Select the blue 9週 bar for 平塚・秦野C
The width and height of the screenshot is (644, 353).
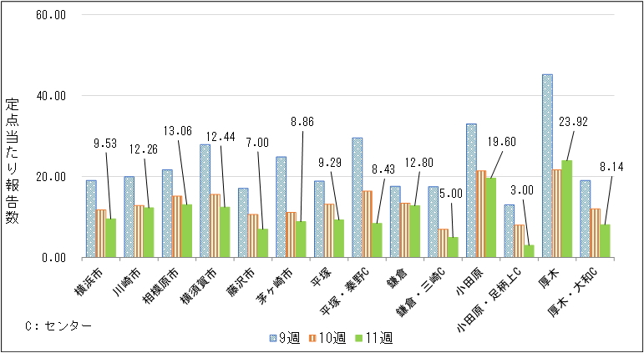click(357, 197)
